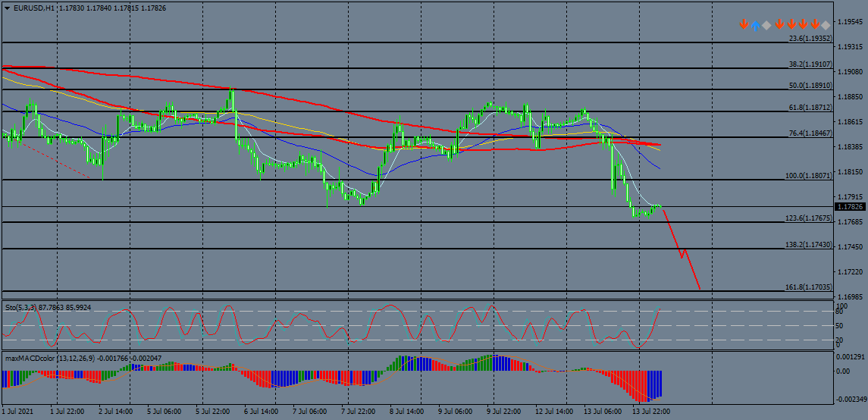Select the 23.6 Fibonacci level label
868x420 pixels.
point(810,38)
